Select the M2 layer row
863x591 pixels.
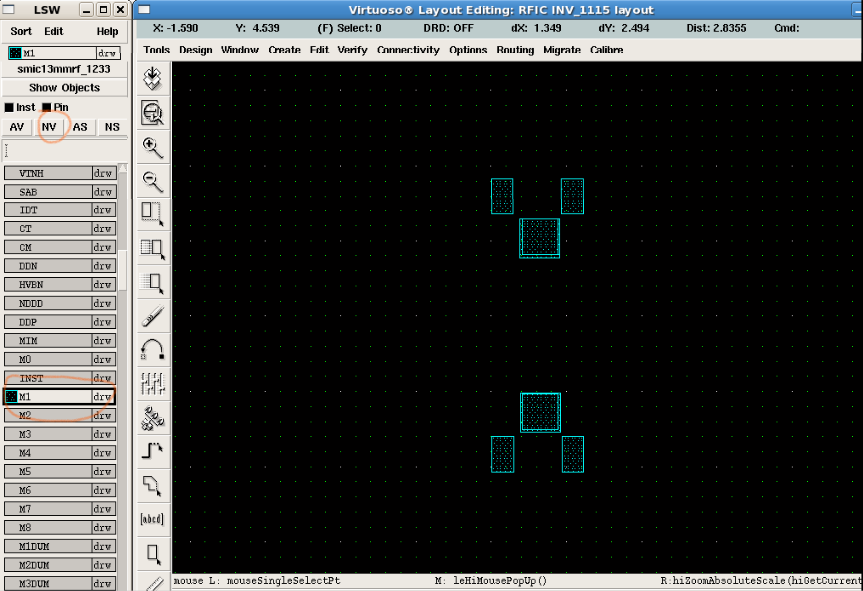click(60, 415)
